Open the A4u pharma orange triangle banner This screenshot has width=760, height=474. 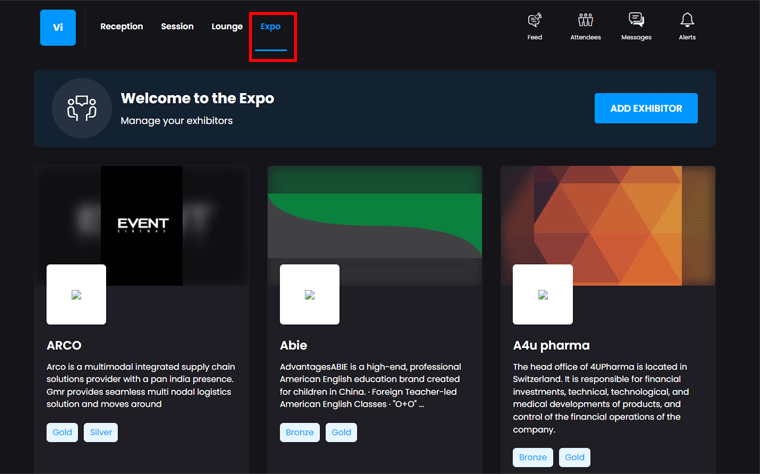[608, 225]
